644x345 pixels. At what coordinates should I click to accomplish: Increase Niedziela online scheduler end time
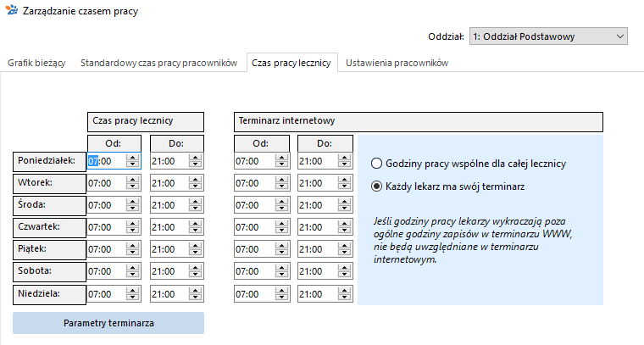tap(345, 291)
